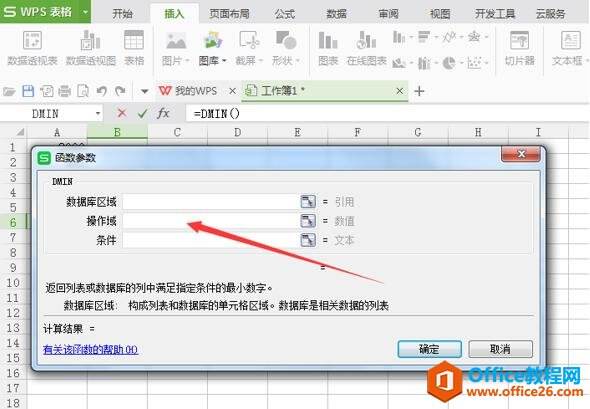The width and height of the screenshot is (590, 409).
Task: Close the 工作簿1 tab
Action: click(400, 91)
